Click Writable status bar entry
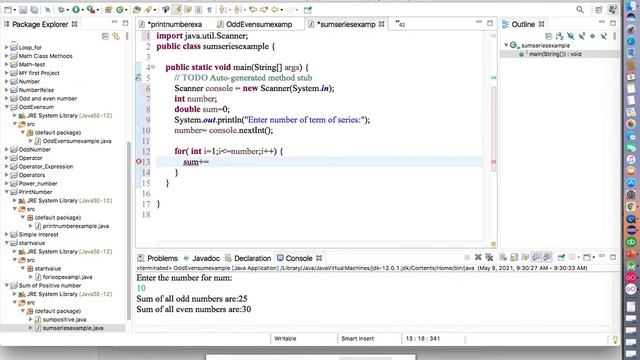Image resolution: width=640 pixels, height=360 pixels. pos(285,338)
